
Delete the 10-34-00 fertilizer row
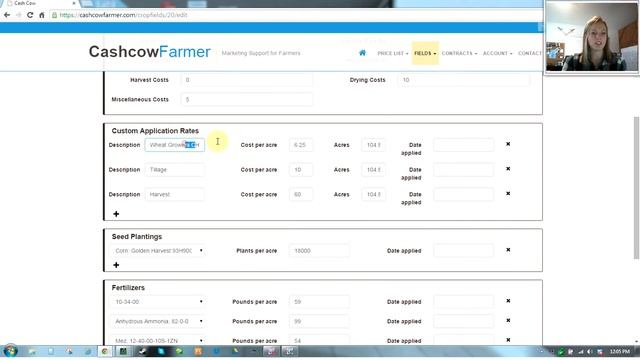pos(508,301)
